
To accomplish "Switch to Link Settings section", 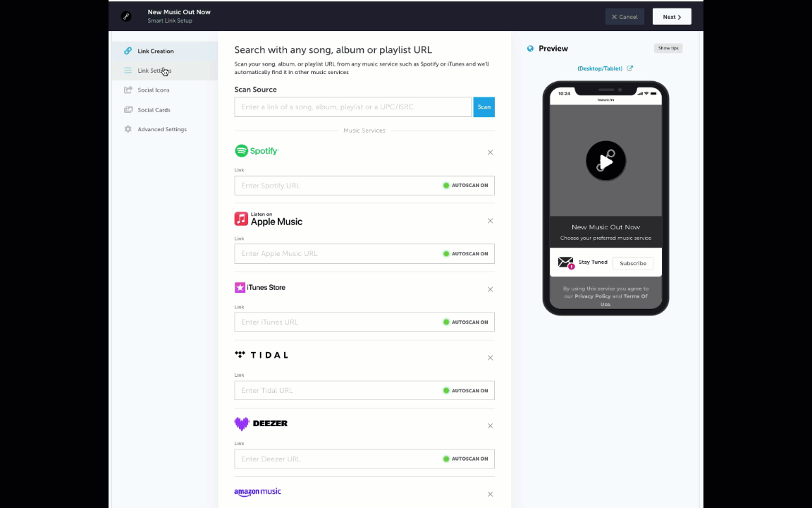I will coord(165,71).
